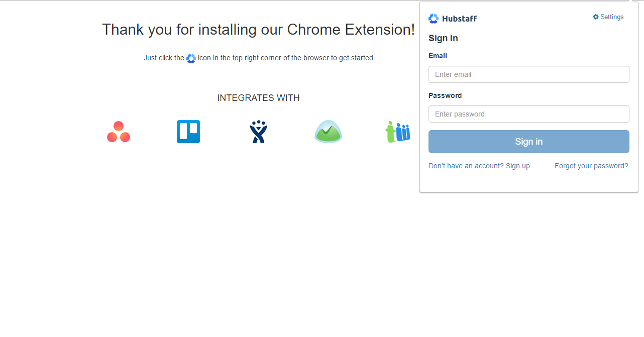Click the Hubstaff wordmark text

(458, 18)
